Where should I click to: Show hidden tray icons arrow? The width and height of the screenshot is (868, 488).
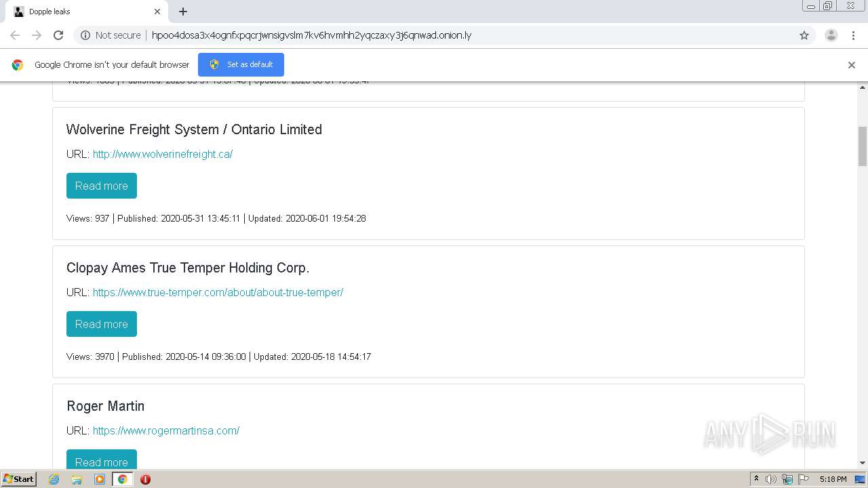coord(756,479)
